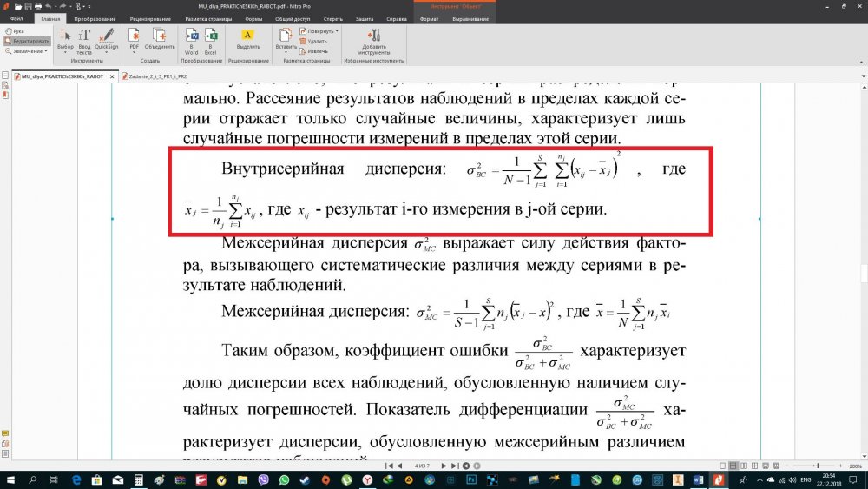
Task: Click the vertical scrollbar of the document
Action: [x=864, y=271]
